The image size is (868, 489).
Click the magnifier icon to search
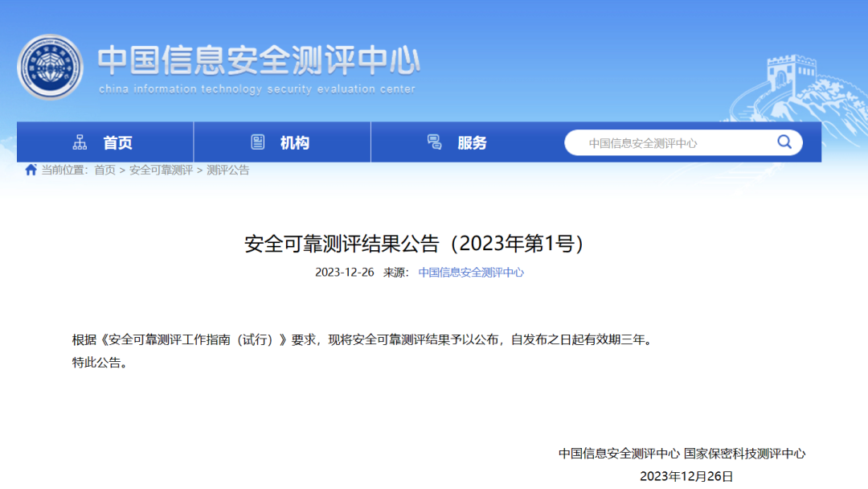pyautogui.click(x=784, y=142)
